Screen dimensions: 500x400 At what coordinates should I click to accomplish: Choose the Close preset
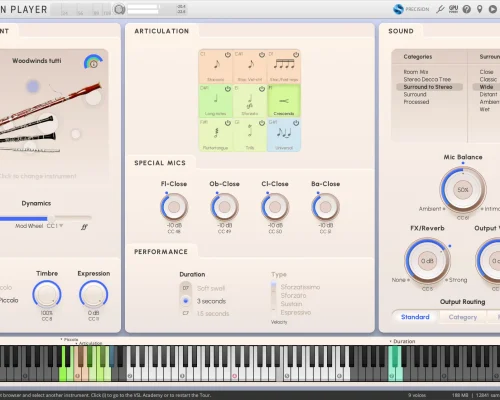click(x=486, y=72)
